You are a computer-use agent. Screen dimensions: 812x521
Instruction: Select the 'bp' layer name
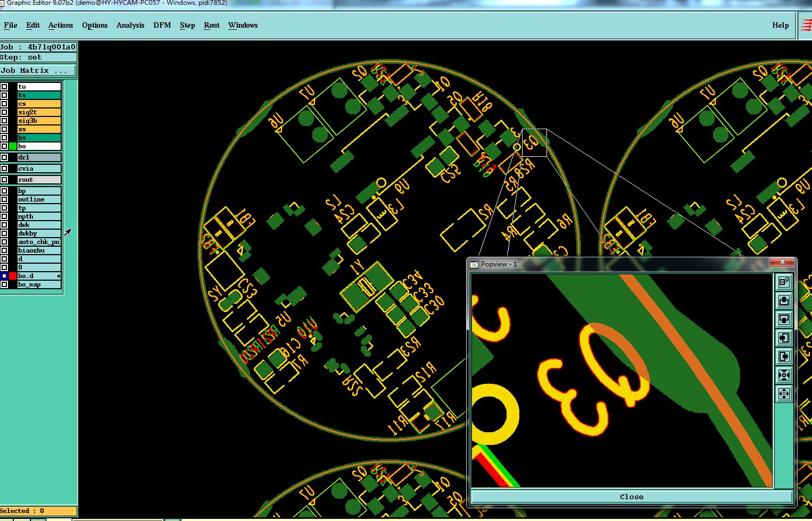(x=39, y=191)
